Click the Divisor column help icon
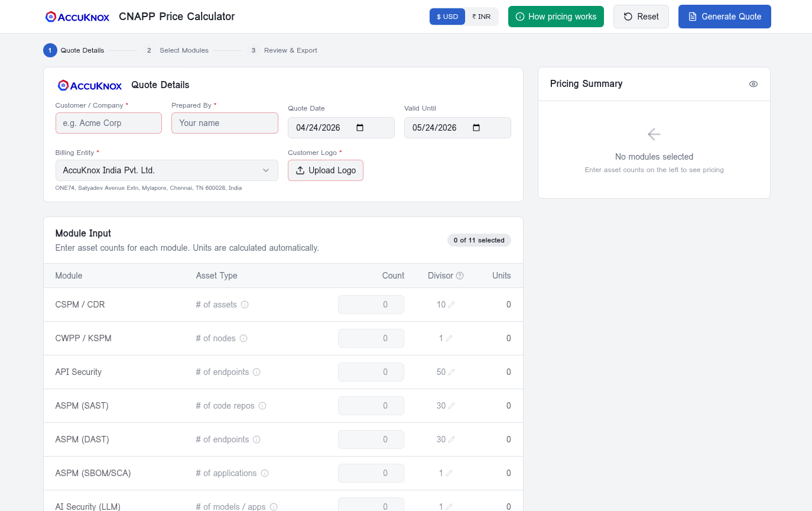 [460, 276]
